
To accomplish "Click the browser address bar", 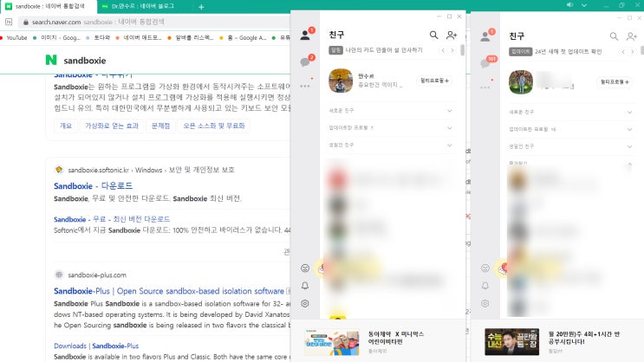I will point(154,22).
